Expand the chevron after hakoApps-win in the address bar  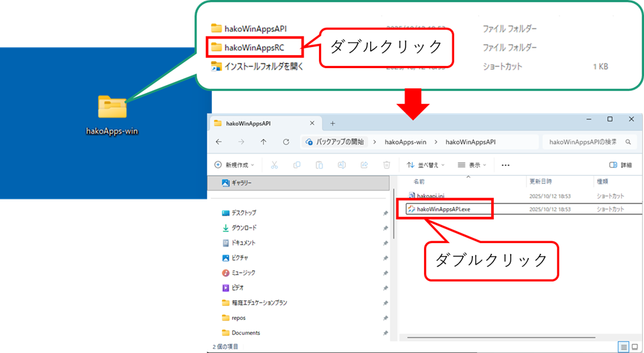pos(436,141)
